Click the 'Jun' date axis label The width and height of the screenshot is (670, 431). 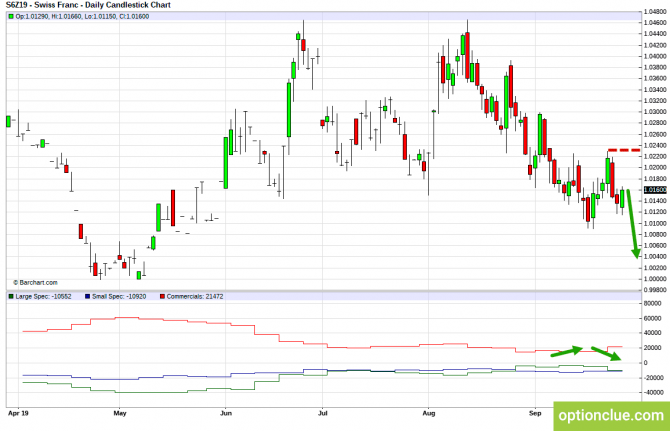click(x=226, y=413)
